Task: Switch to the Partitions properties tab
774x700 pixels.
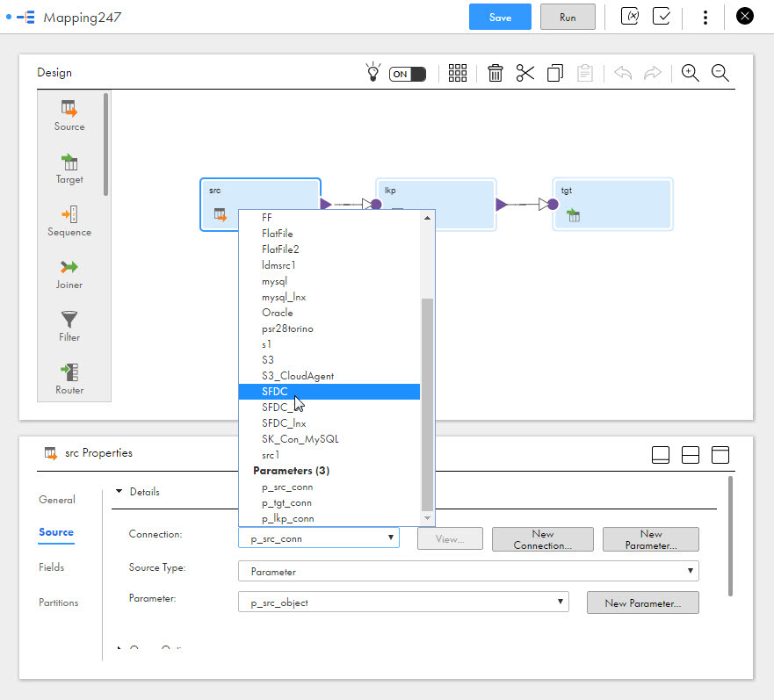Action: tap(58, 603)
